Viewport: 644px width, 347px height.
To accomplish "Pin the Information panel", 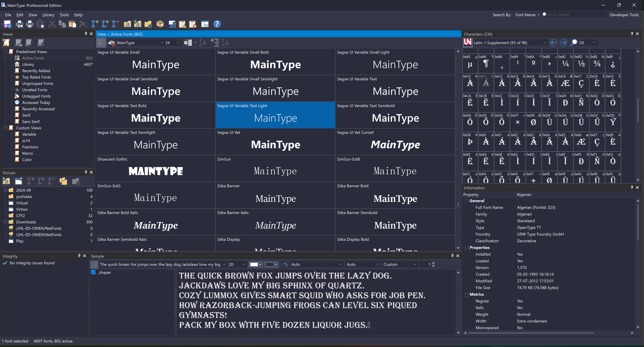I will coord(632,187).
